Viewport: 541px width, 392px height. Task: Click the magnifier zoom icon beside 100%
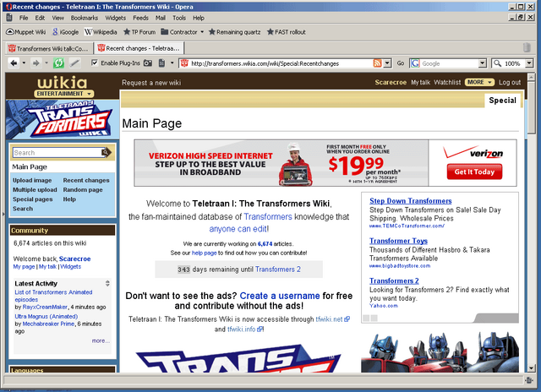click(x=497, y=63)
